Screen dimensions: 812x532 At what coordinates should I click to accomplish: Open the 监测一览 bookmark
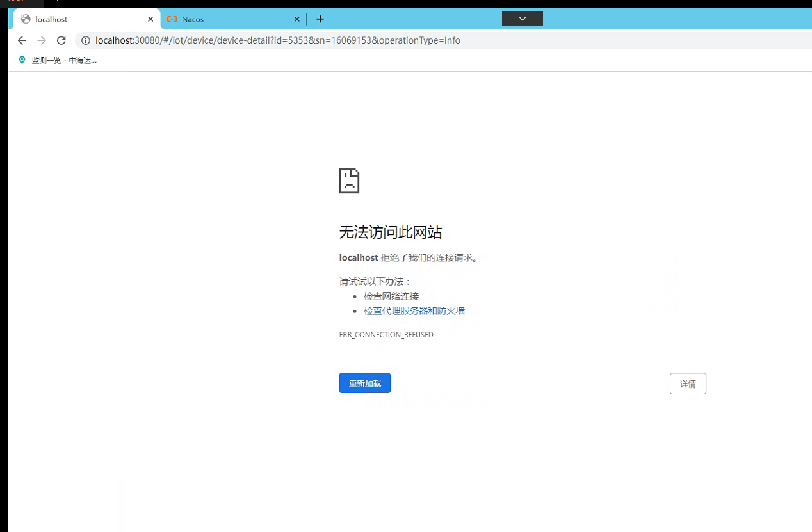point(64,60)
